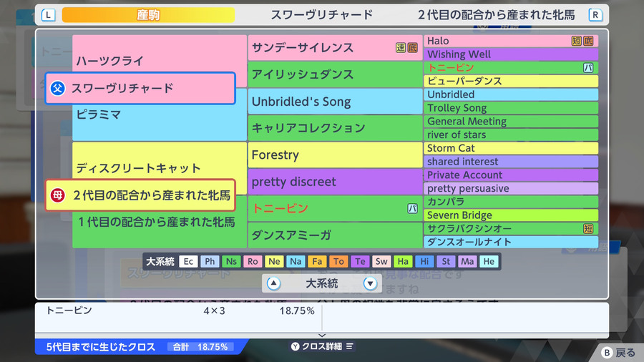Click the Trolley Song row
The height and width of the screenshot is (362, 644).
point(511,108)
